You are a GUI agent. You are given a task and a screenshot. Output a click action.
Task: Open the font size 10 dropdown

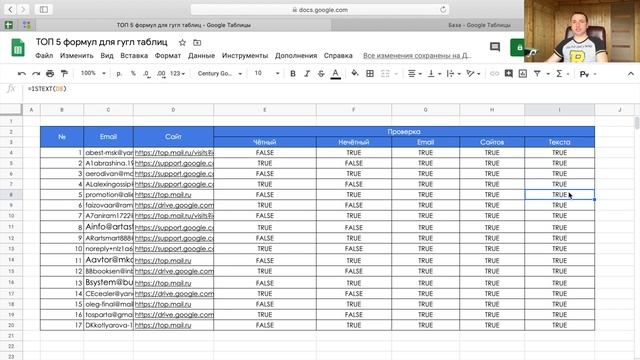267,73
